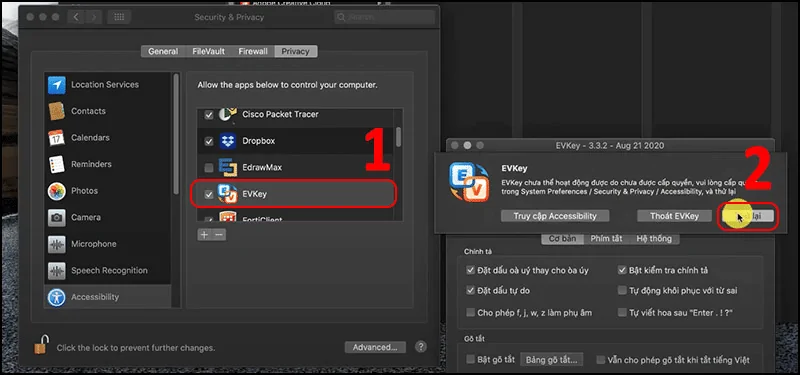
Task: Uncheck the Dropbox accessibility checkbox
Action: [209, 141]
